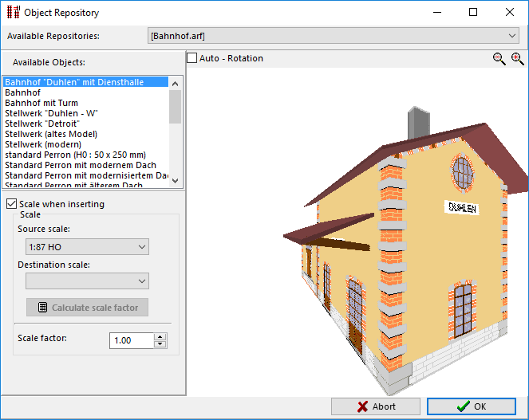Viewport: 529px width, 420px height.
Task: Choose Stellwerk "Detroit" entry
Action: [x=85, y=124]
